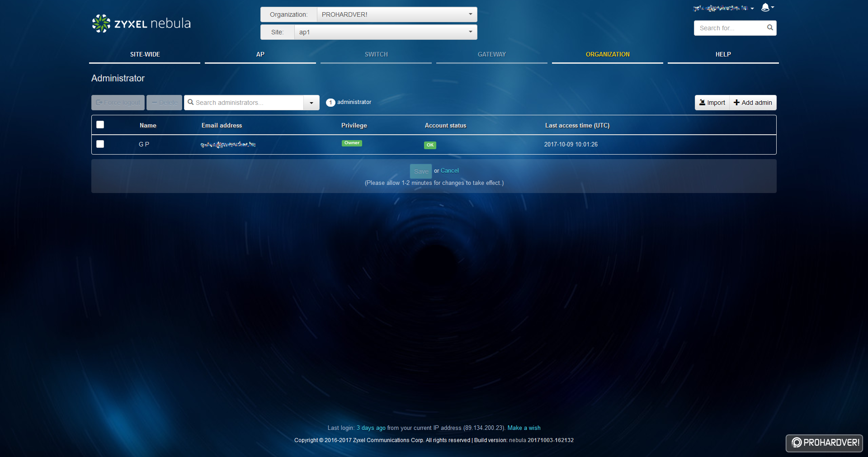Tick the checkbox for administrator G P
This screenshot has width=868, height=457.
point(100,144)
